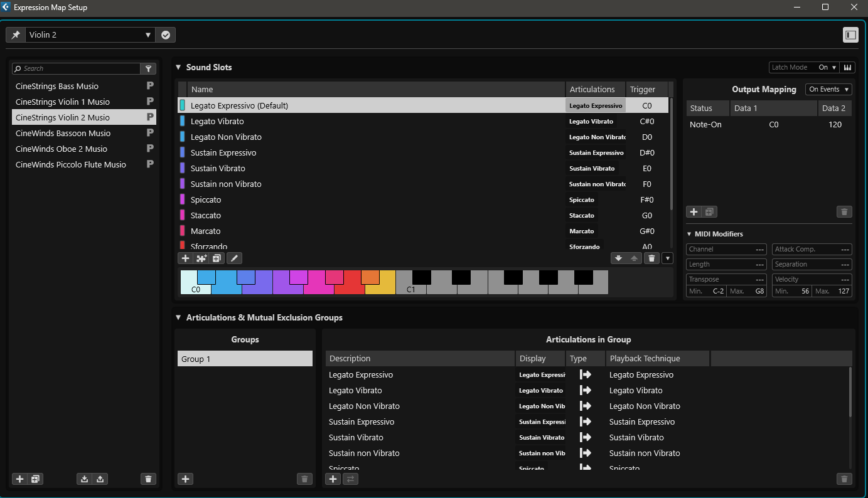Click the Type arrow for Legato Expressivo
The image size is (868, 498).
(x=585, y=375)
